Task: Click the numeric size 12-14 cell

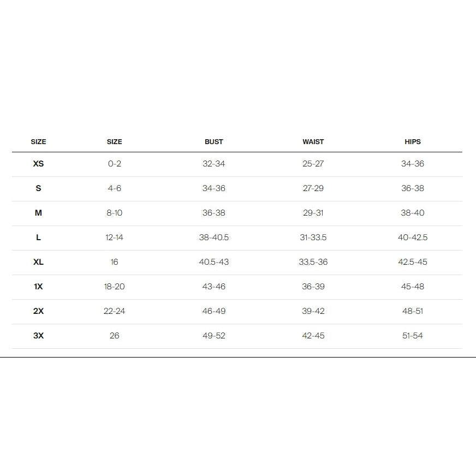Action: (115, 237)
